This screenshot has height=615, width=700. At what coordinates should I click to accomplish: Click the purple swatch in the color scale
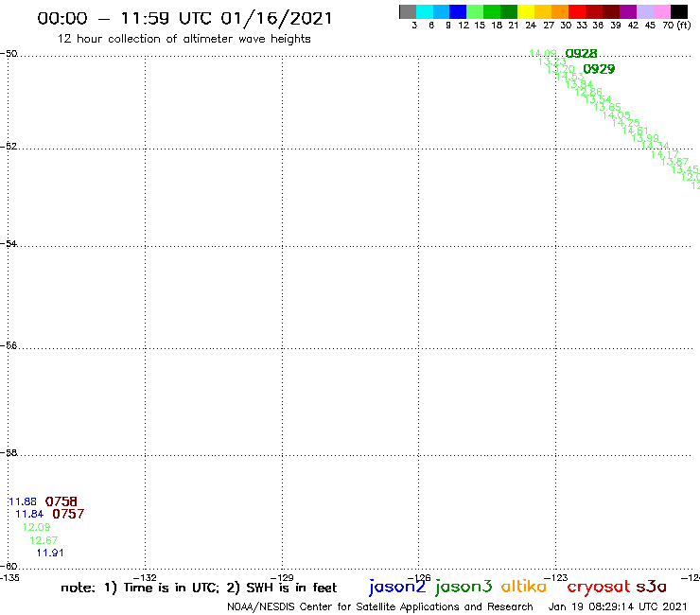pyautogui.click(x=628, y=11)
